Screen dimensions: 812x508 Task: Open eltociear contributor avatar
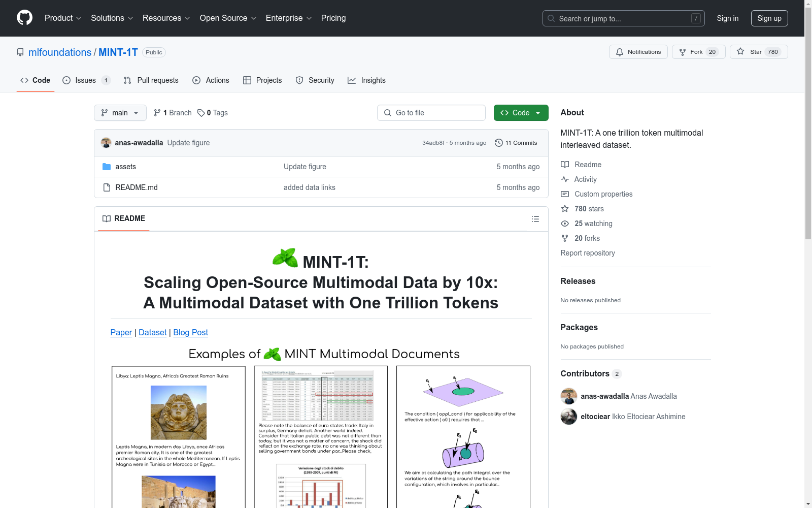tap(569, 417)
